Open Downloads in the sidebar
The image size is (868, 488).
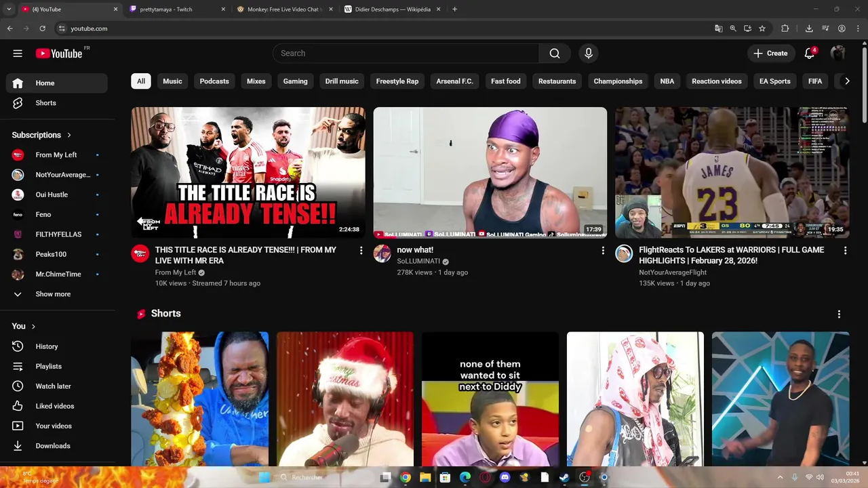pos(57,446)
